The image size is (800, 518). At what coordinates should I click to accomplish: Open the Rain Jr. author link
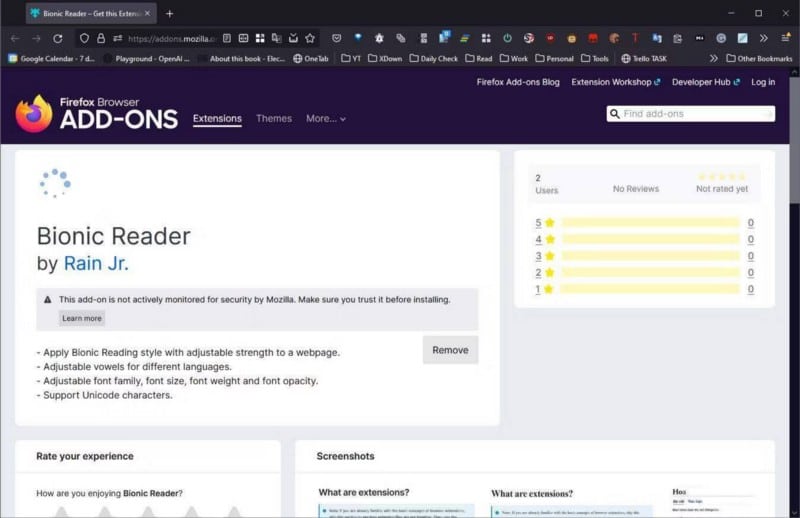coord(96,264)
